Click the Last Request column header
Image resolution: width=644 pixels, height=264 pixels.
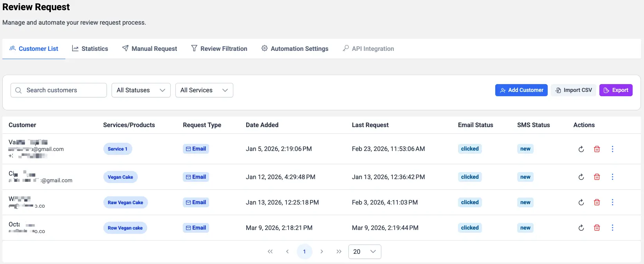click(x=370, y=125)
